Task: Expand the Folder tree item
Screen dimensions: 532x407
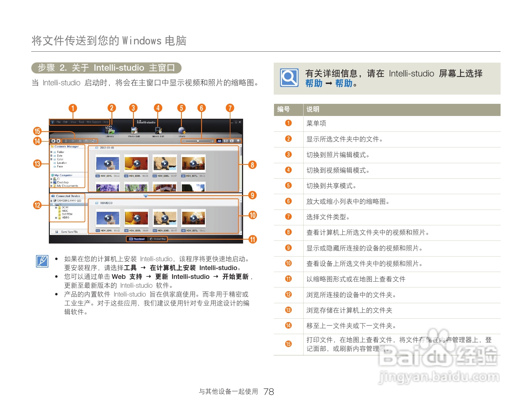Action: pyautogui.click(x=51, y=152)
